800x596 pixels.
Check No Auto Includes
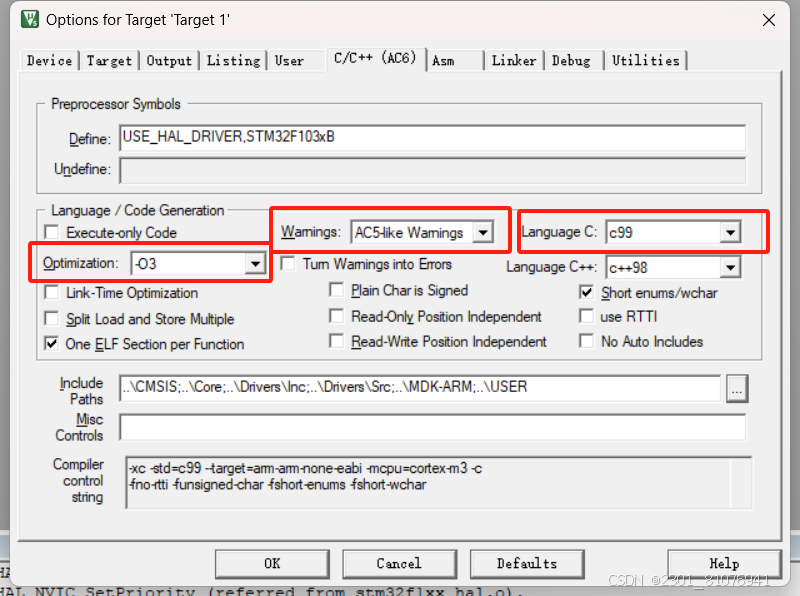[586, 340]
